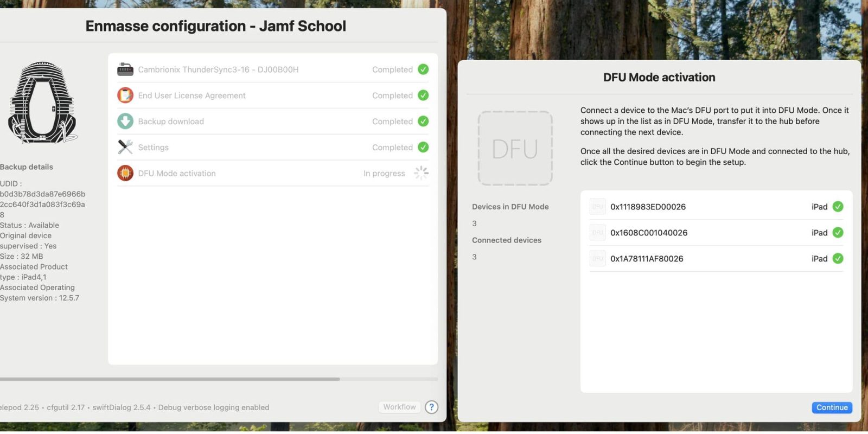Click the large DFU placeholder icon
Viewport: 868px width, 434px height.
click(x=515, y=148)
